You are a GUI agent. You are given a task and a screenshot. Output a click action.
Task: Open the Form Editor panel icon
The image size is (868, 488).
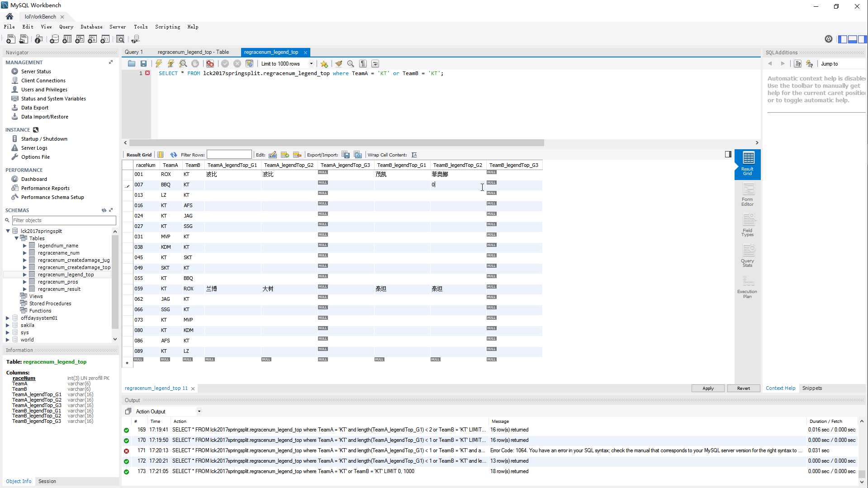[x=747, y=195]
